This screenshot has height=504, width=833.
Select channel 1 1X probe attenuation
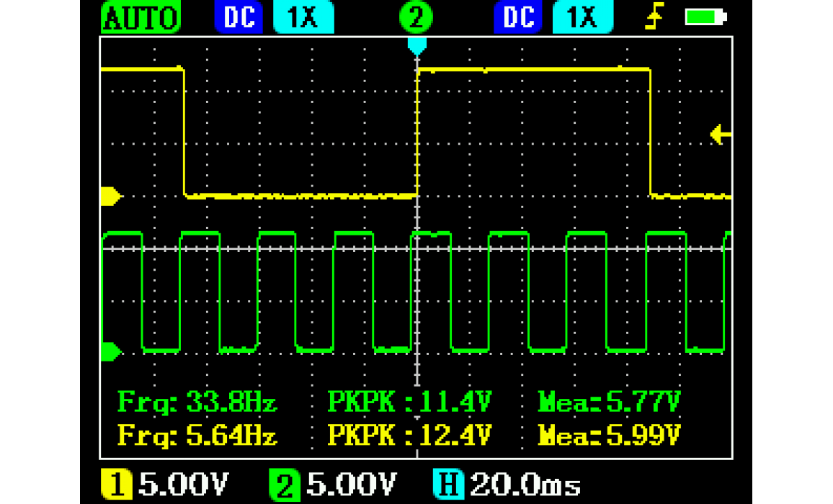tap(303, 17)
